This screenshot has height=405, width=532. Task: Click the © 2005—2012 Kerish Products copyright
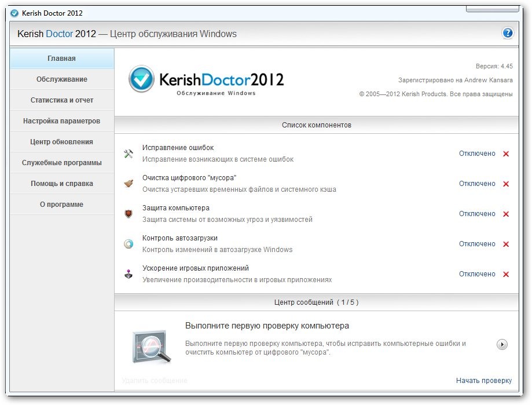click(x=436, y=94)
